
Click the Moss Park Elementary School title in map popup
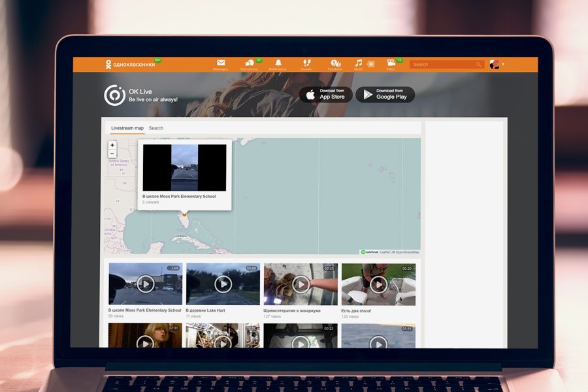pyautogui.click(x=179, y=196)
